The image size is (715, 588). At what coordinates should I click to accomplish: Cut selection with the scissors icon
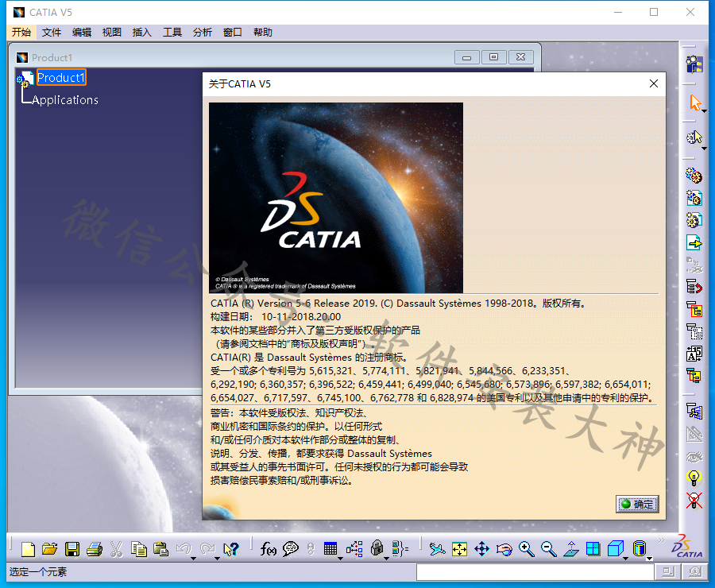[116, 549]
